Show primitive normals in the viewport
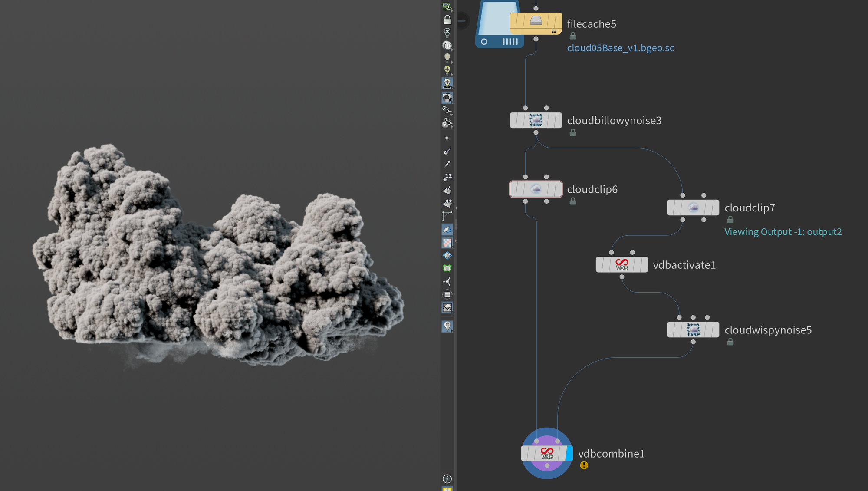Screen dimensions: 868x491 click(447, 190)
